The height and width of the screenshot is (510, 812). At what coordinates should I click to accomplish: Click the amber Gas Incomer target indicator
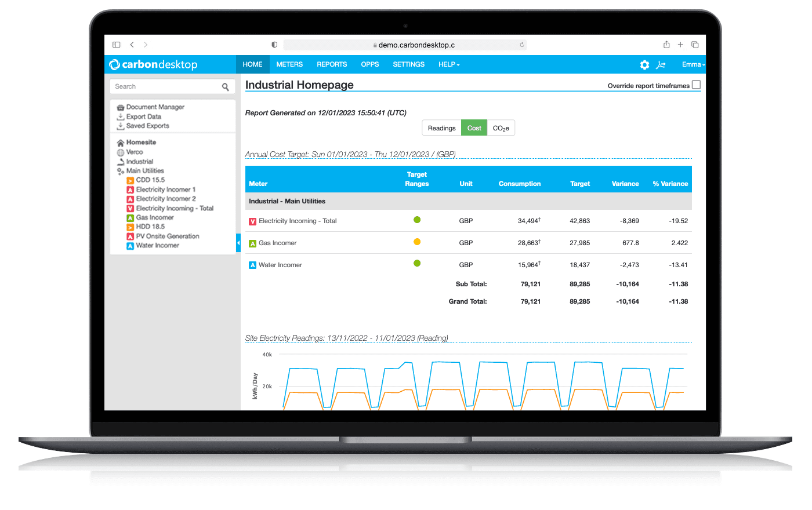point(417,242)
